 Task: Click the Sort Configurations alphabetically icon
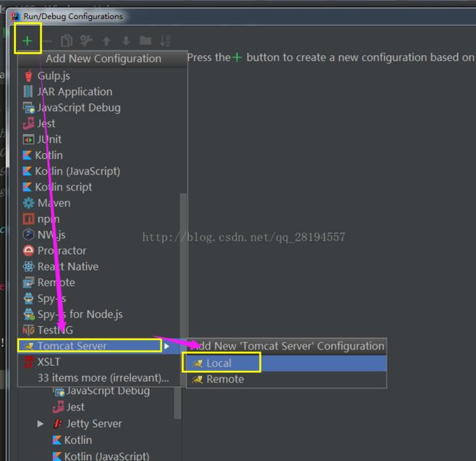[165, 41]
